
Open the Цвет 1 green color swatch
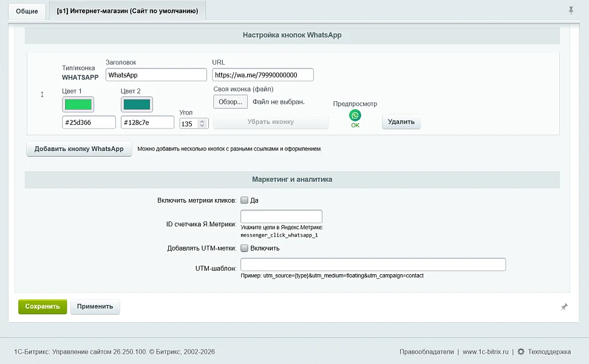[78, 104]
